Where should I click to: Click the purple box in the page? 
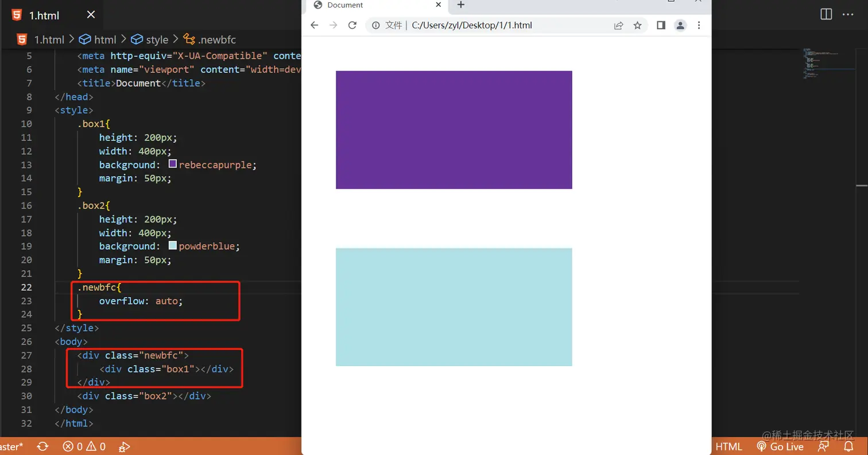point(454,130)
